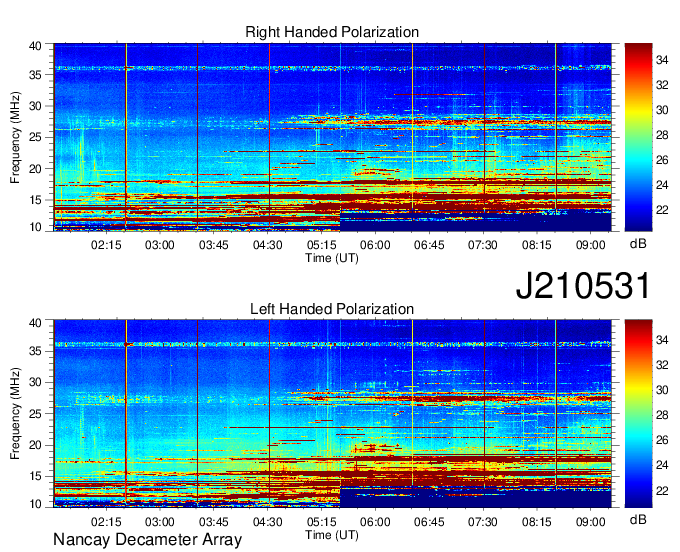Click "Time (UT)" axis label under Right Handed plot
The image size is (680, 552).
click(x=332, y=258)
